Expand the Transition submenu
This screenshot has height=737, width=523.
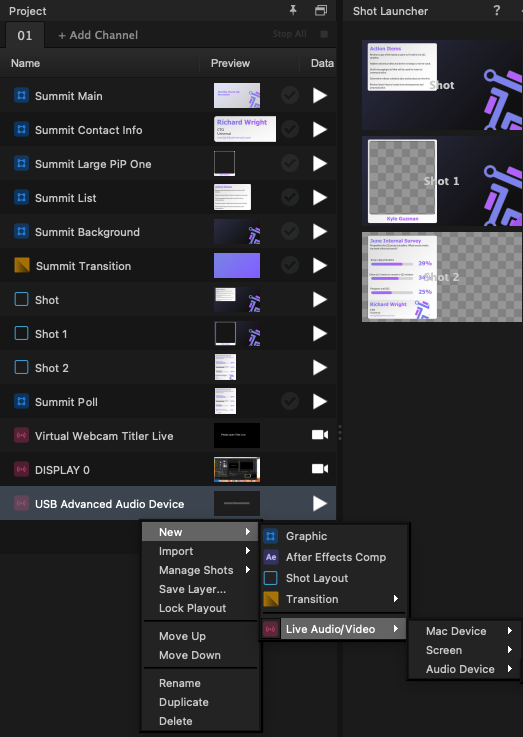334,599
